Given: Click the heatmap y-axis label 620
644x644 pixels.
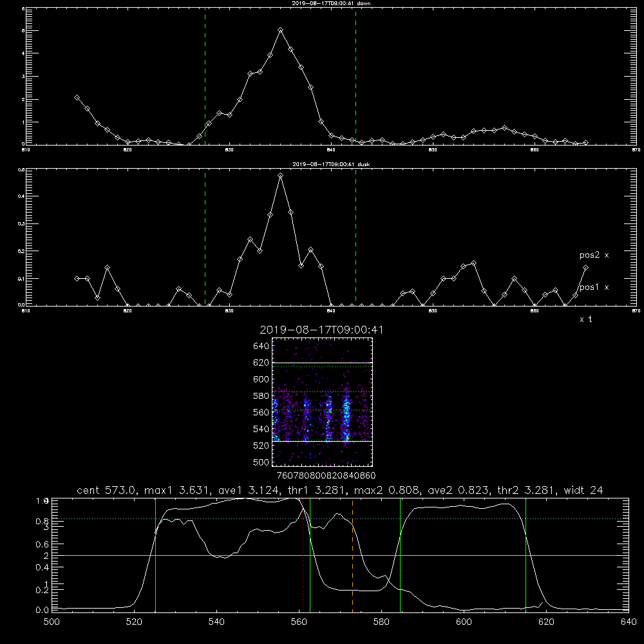Looking at the screenshot, I should [261, 363].
